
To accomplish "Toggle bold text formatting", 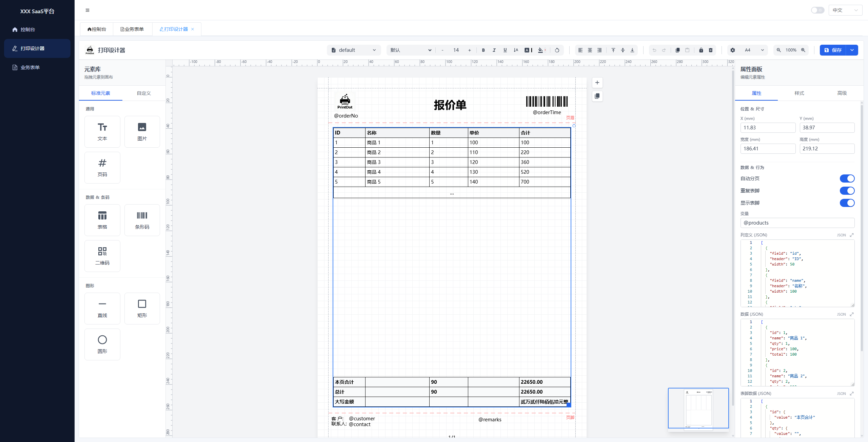I will [x=483, y=50].
